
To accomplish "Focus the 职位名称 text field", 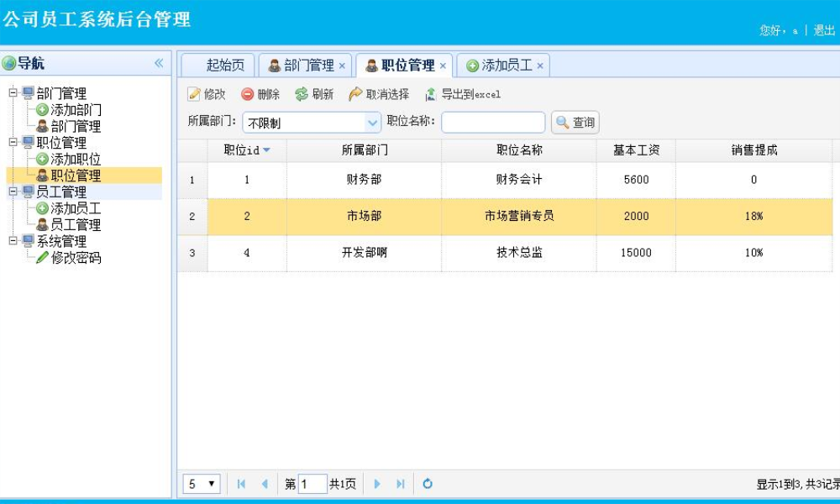I will tap(493, 123).
